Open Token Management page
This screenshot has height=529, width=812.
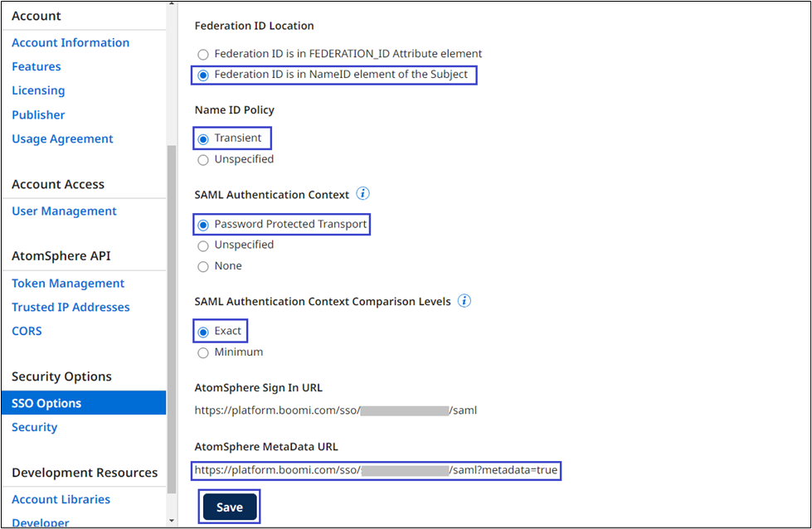tap(68, 284)
